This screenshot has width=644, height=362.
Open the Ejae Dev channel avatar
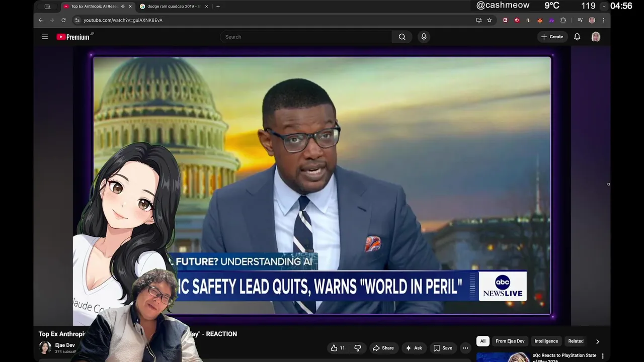[45, 348]
